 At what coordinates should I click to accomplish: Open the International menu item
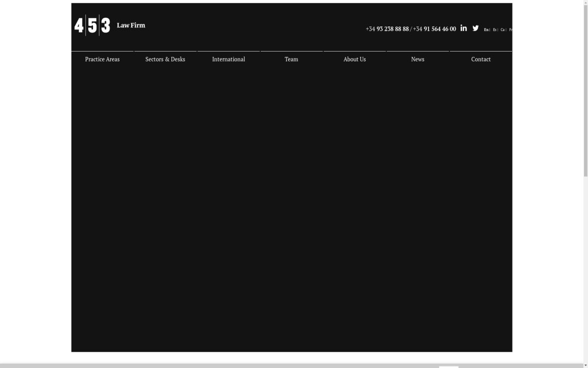tap(228, 59)
